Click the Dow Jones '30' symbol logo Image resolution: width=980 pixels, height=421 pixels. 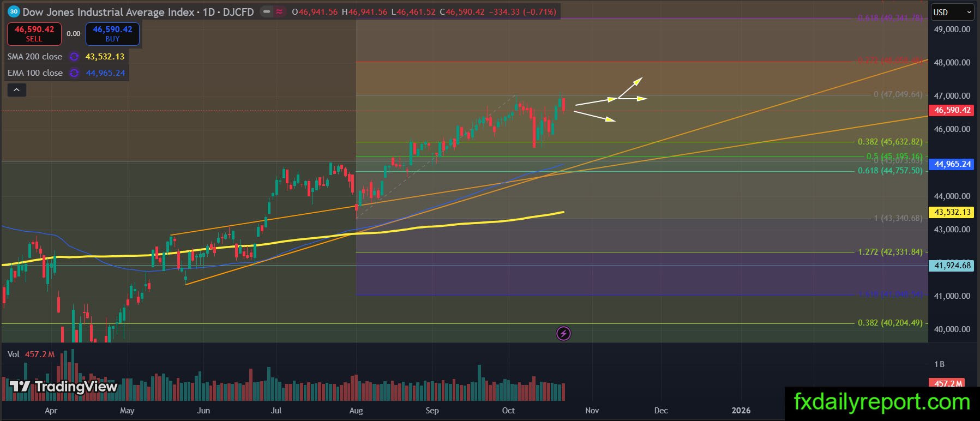tap(14, 11)
